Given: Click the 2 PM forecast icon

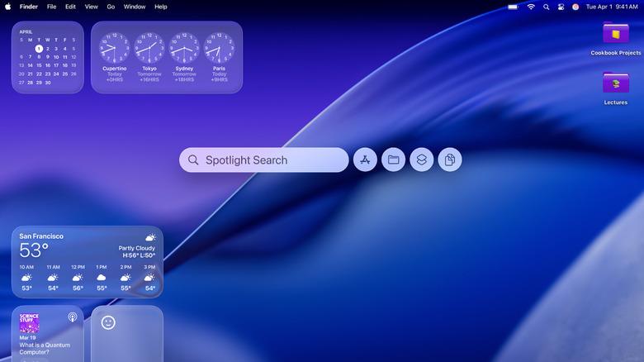Looking at the screenshot, I should (125, 277).
